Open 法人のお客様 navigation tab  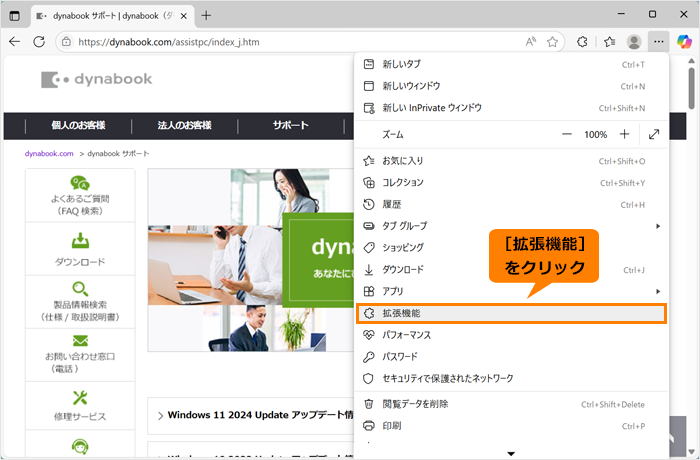tap(184, 126)
